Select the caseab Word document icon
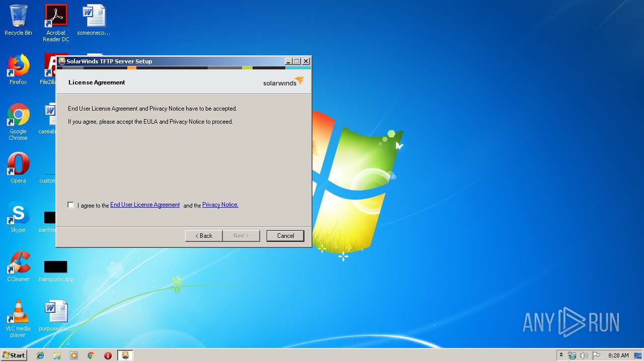Image resolution: width=644 pixels, height=362 pixels. pyautogui.click(x=48, y=119)
